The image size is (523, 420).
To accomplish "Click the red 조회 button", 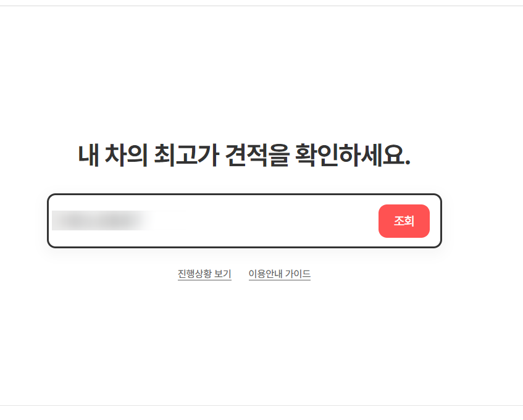I will pyautogui.click(x=404, y=221).
